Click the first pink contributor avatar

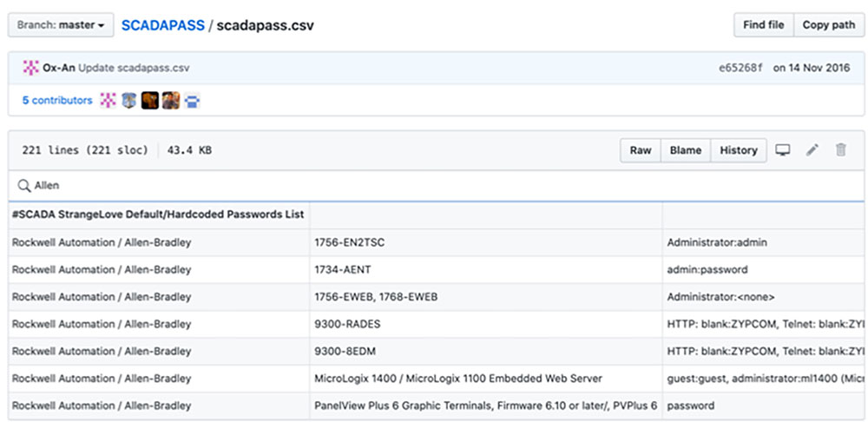point(108,101)
